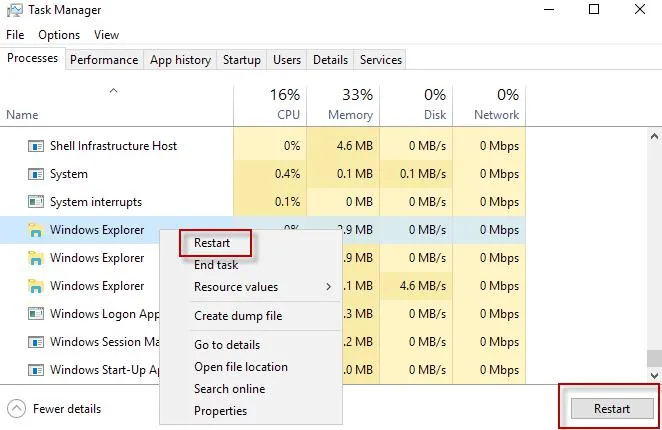662x430 pixels.
Task: Sort by the 0% Network column header
Action: pos(489,105)
